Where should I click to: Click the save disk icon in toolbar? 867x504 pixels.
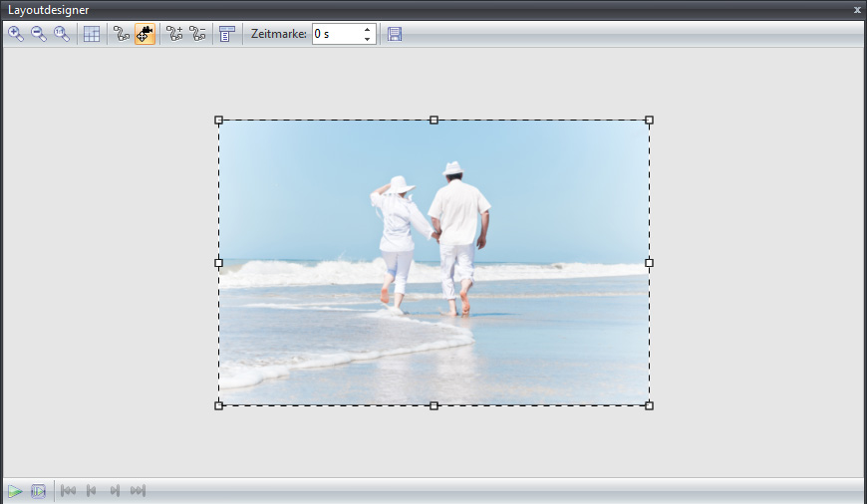point(395,34)
